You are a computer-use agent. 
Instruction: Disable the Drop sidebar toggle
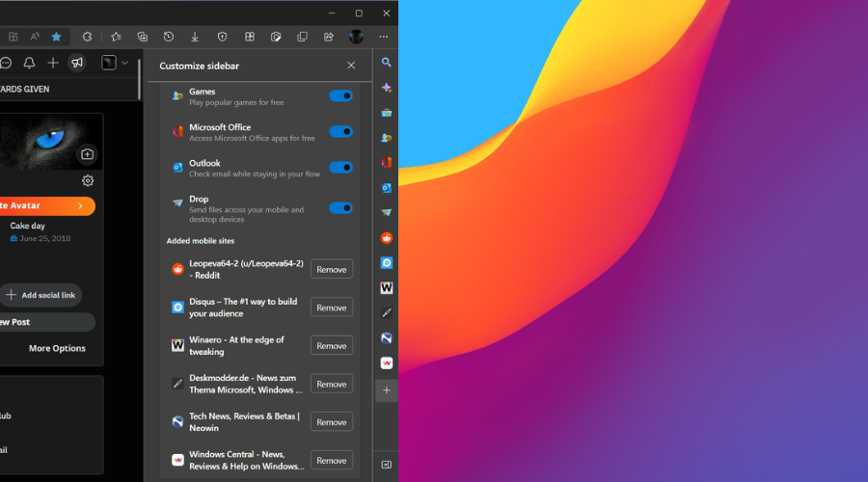341,208
